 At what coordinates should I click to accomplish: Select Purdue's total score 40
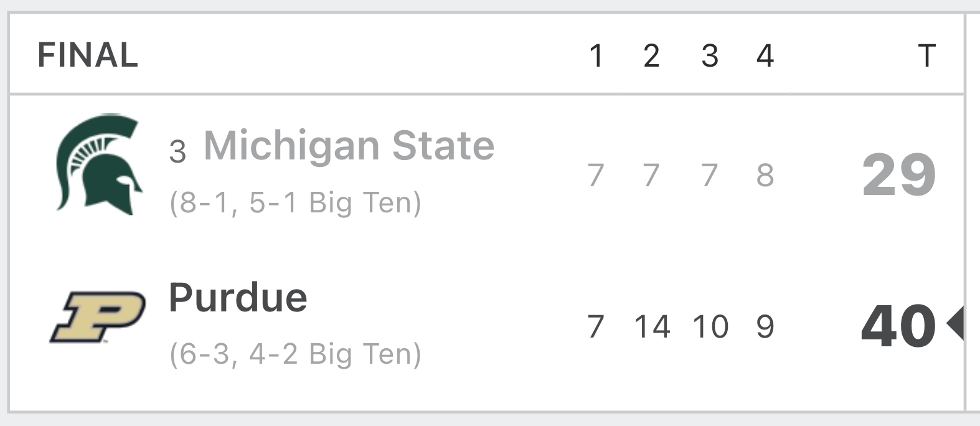click(898, 325)
